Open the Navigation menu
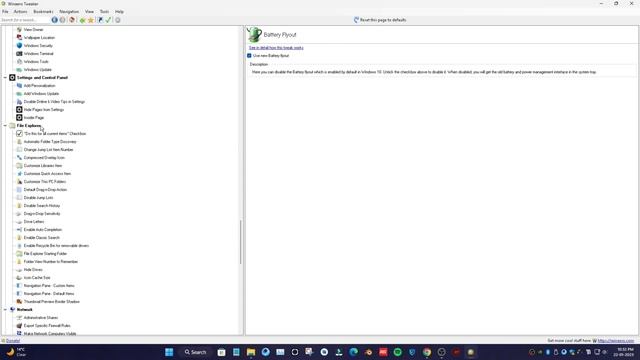Image resolution: width=640 pixels, height=360 pixels. (69, 12)
